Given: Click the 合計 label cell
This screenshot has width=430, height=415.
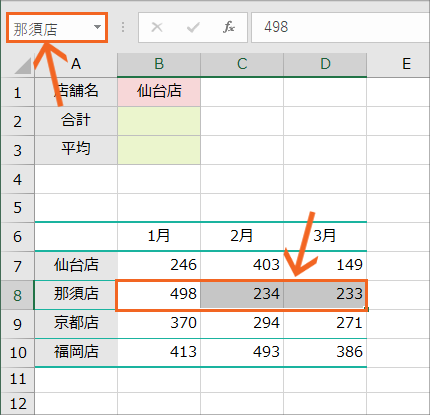Looking at the screenshot, I should [76, 121].
